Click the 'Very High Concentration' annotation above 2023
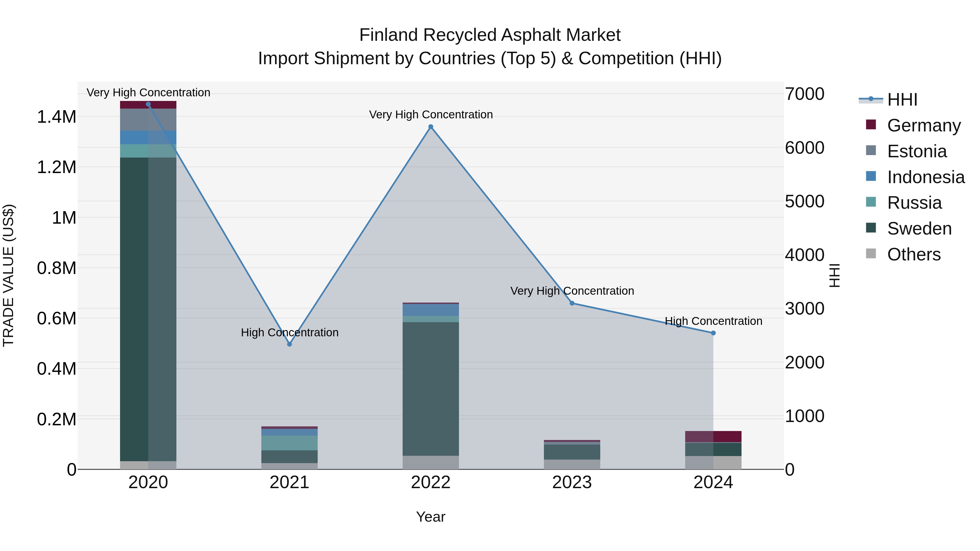This screenshot has width=980, height=551. (572, 291)
